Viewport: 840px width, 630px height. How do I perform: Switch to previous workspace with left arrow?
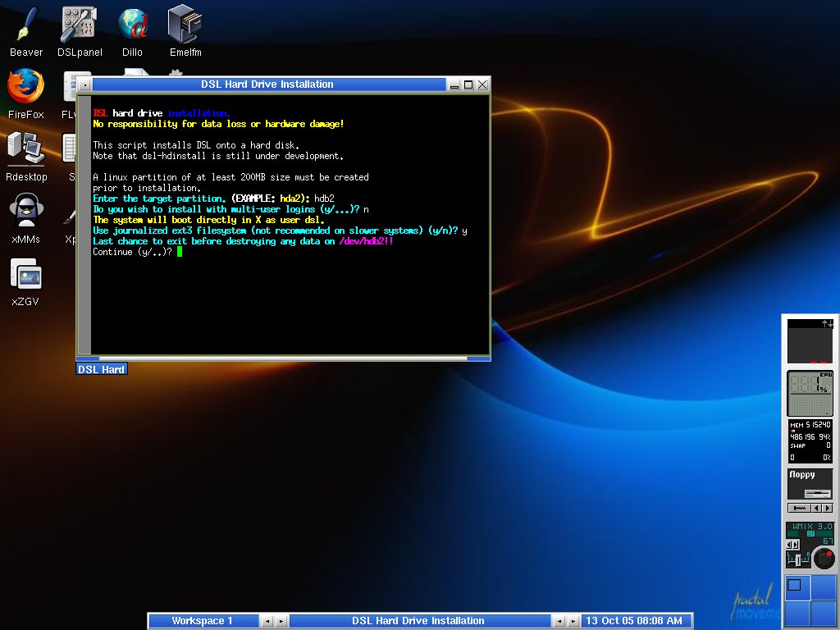(267, 622)
